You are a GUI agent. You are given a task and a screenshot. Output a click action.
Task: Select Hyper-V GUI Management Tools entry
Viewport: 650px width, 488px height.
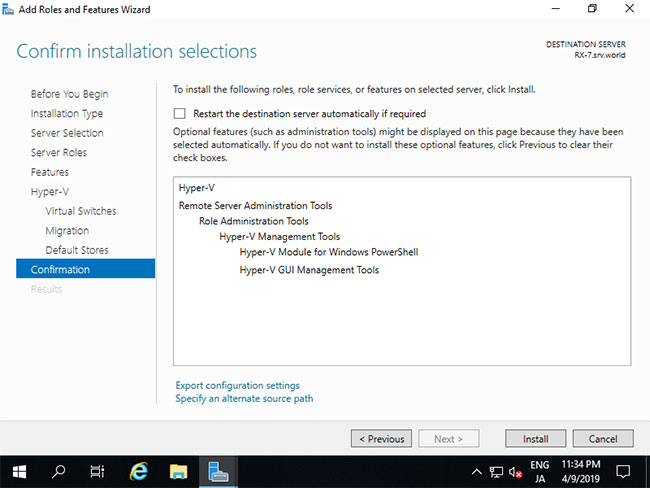[x=309, y=270]
